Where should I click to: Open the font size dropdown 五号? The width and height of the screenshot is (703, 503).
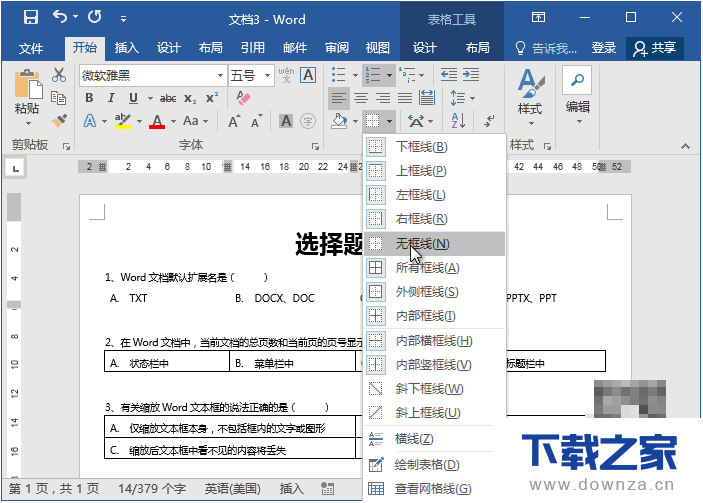pos(267,75)
